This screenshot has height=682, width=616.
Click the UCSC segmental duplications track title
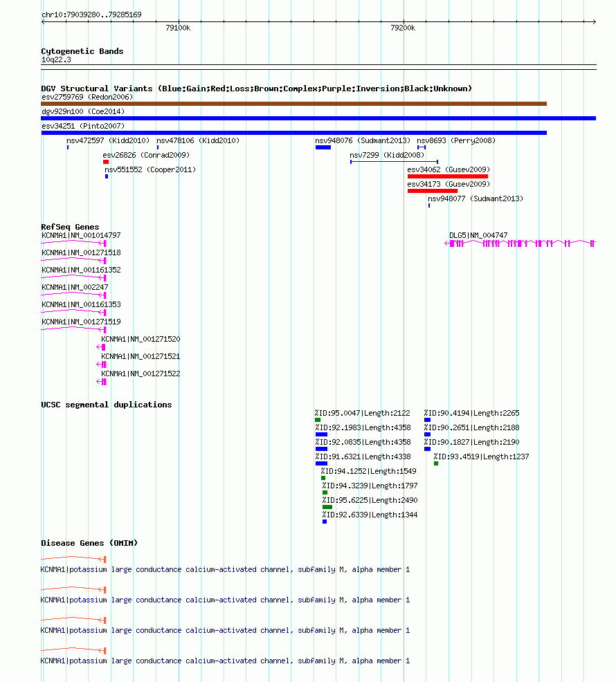point(106,405)
